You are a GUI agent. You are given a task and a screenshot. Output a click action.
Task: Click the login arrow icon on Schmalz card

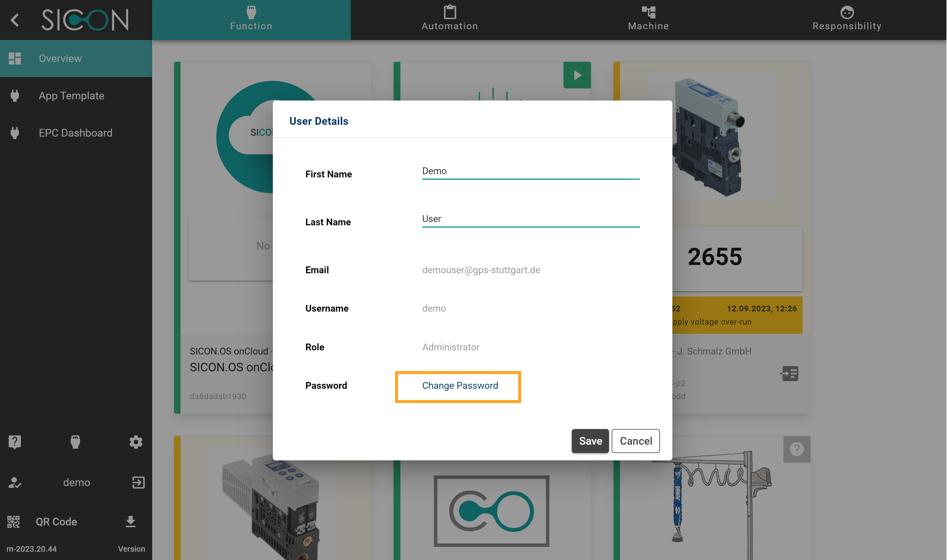pos(789,374)
